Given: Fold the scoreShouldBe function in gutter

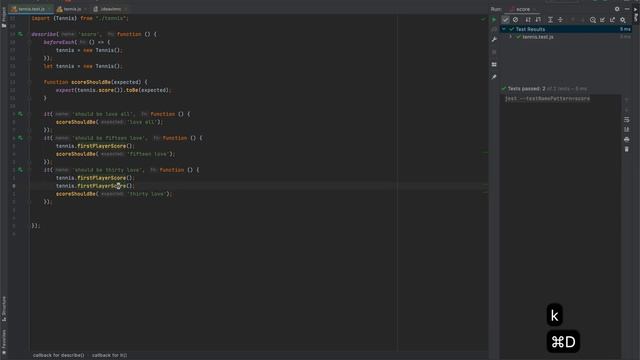Looking at the screenshot, I should [29, 82].
